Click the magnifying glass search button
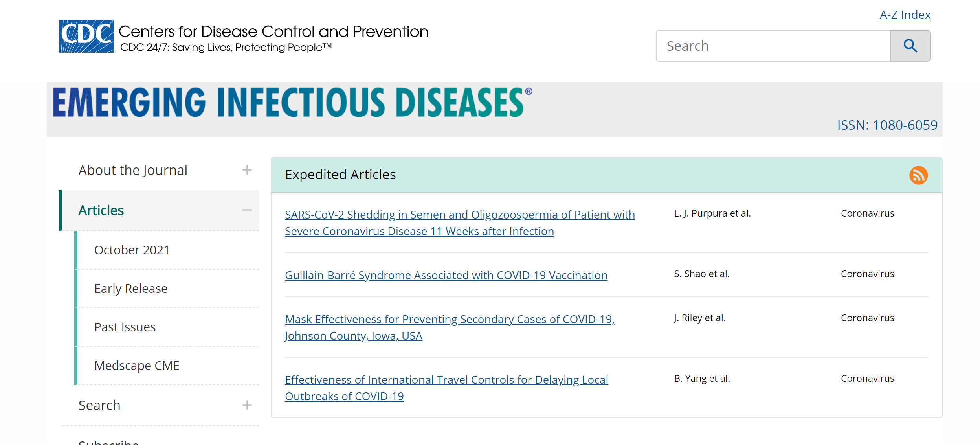 point(910,46)
